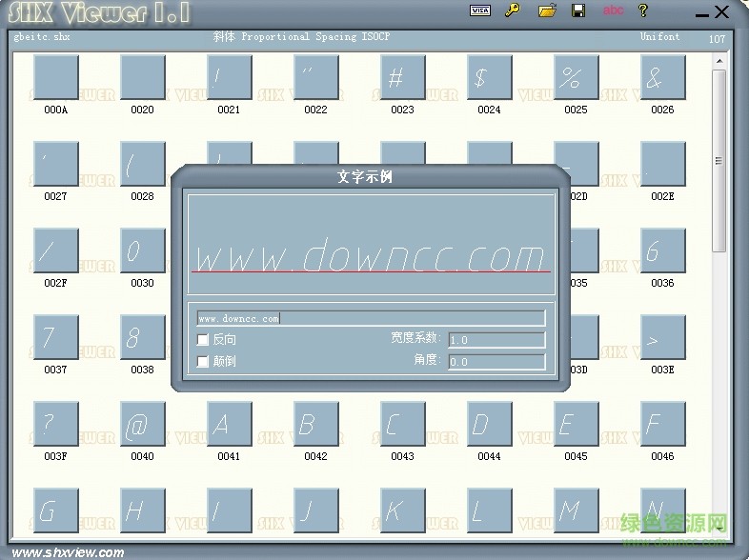Viewport: 749px width, 560px height.
Task: Minimize the SHX Viewer window
Action: 701,13
